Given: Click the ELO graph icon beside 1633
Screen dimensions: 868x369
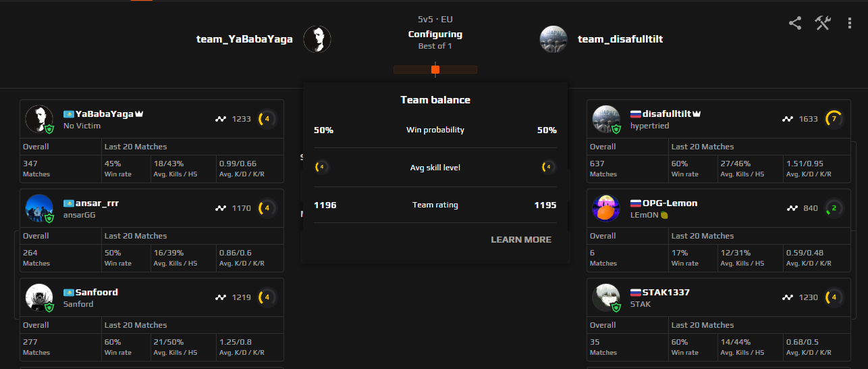Looking at the screenshot, I should coord(788,119).
